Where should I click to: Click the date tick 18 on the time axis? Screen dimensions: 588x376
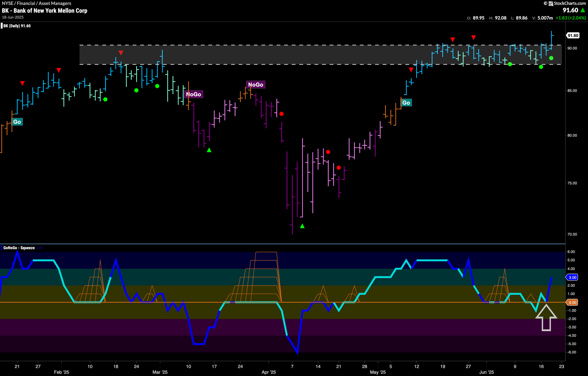[x=116, y=367]
